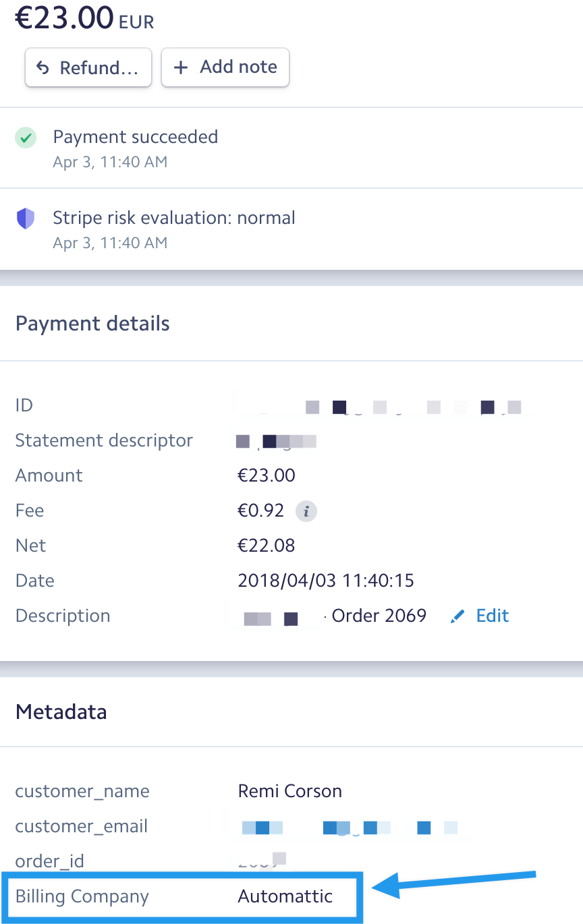Click the Order 2069 description text

click(379, 616)
